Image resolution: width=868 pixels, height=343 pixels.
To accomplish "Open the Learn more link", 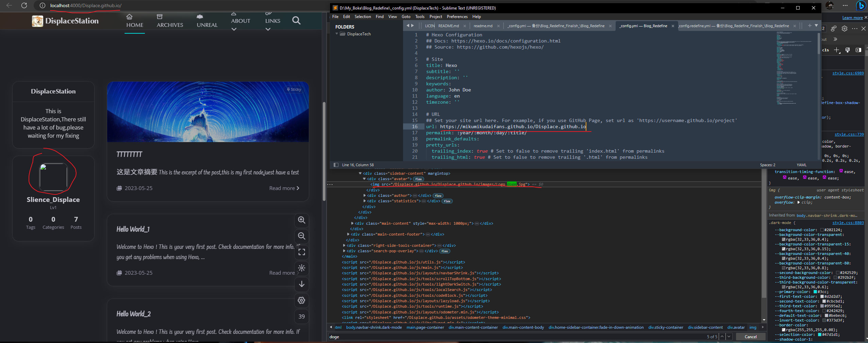I will pos(852,18).
